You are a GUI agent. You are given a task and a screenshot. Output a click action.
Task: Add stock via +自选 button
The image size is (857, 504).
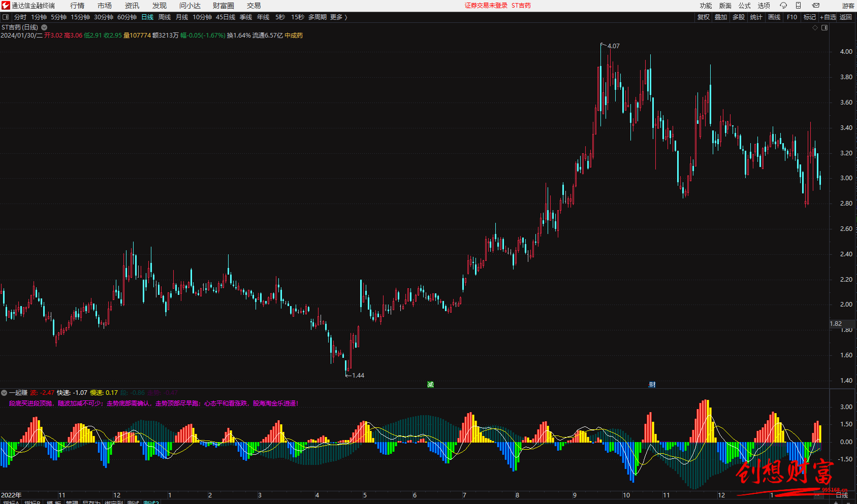pos(828,17)
